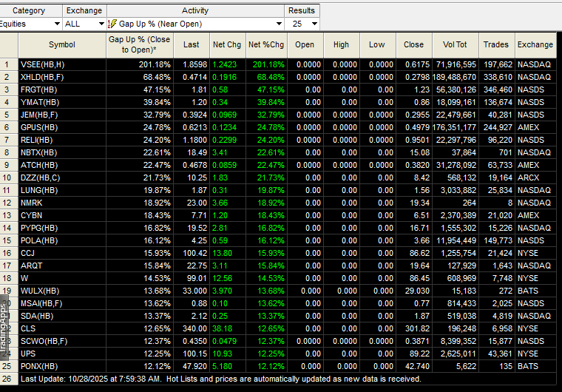562x392 pixels.
Task: Select symbol LUNG(HB)
Action: tap(39, 190)
